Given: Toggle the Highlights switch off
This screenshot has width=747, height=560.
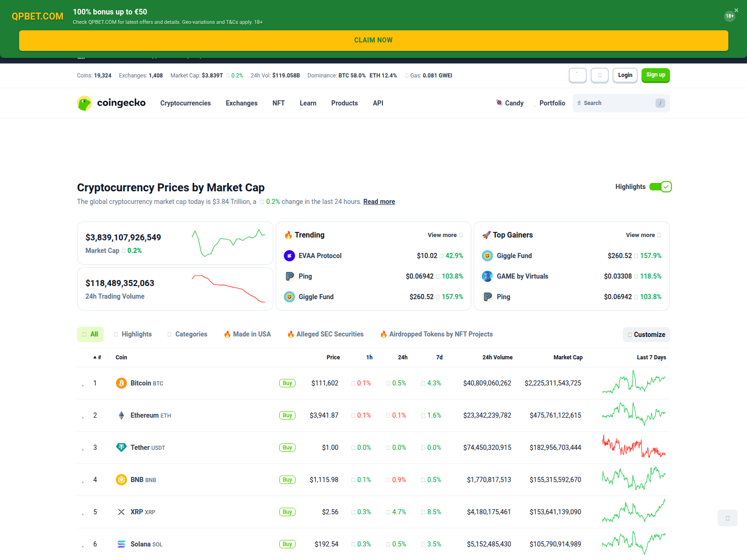Looking at the screenshot, I should [x=660, y=187].
